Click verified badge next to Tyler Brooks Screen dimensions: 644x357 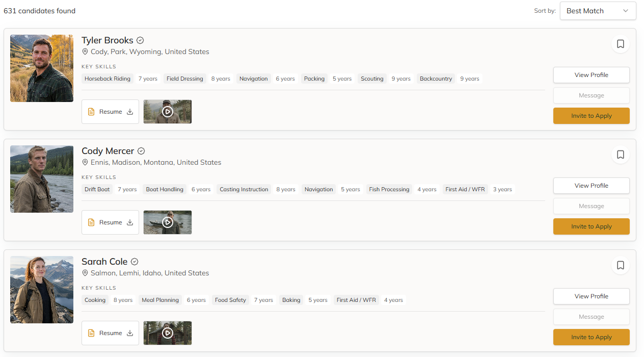tap(141, 40)
